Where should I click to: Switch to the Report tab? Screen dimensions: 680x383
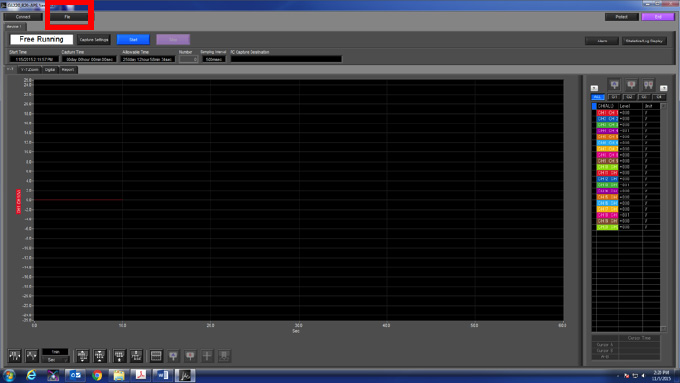(x=68, y=69)
